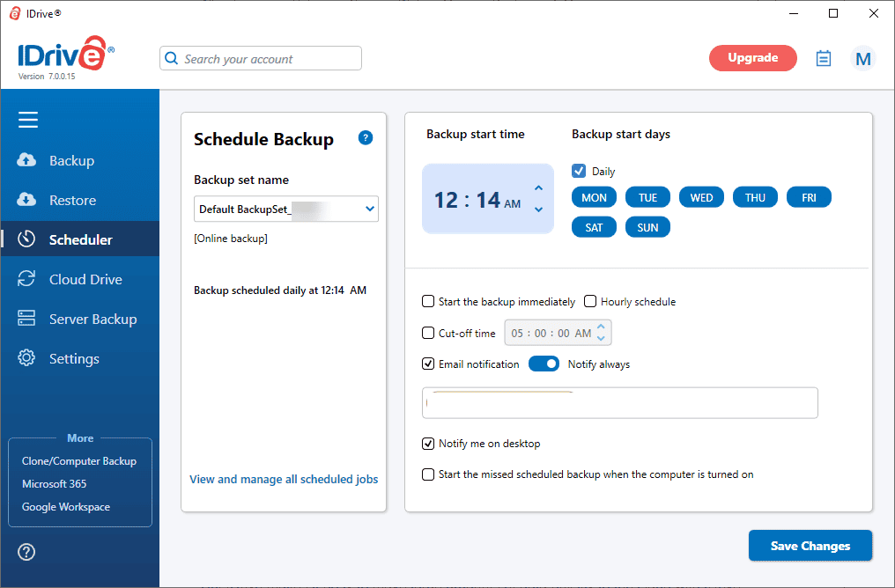Click the Server Backup icon
This screenshot has width=895, height=588.
26,319
